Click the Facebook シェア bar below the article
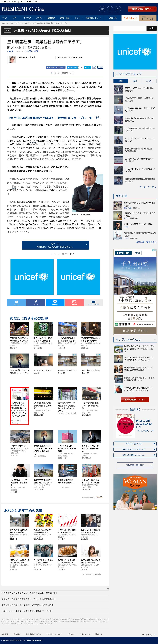The height and width of the screenshot is (644, 158). pos(36,303)
